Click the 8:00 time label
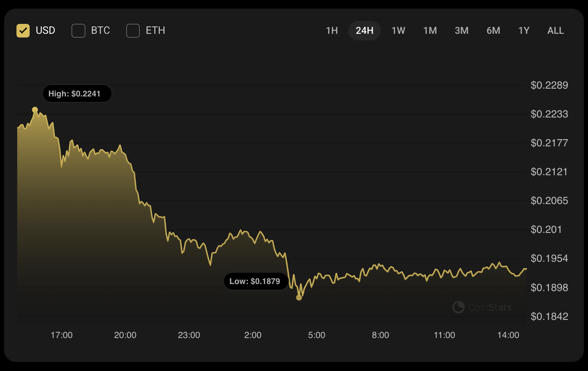 tap(380, 335)
